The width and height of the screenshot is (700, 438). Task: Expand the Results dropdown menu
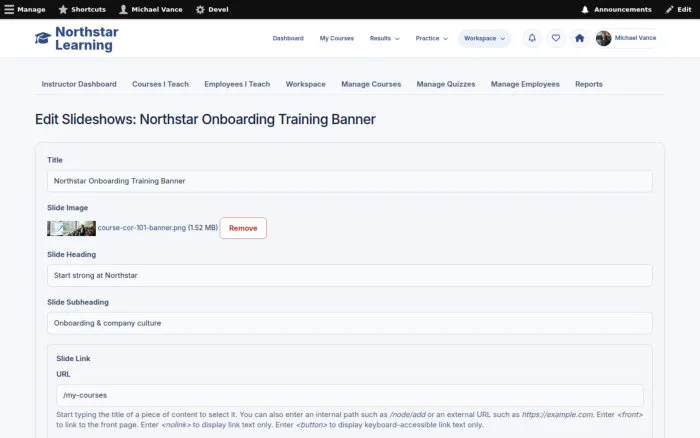[384, 38]
